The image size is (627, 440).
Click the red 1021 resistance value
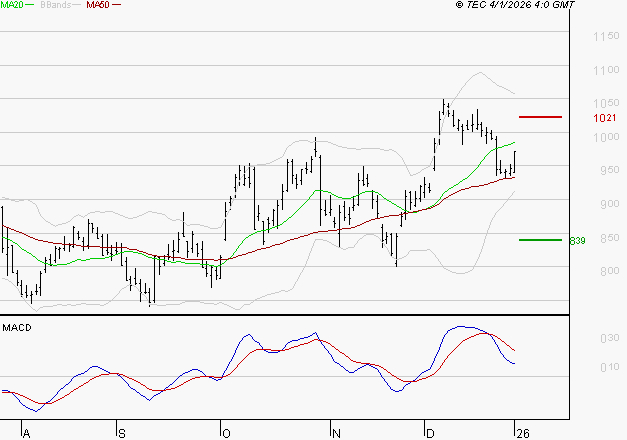tap(603, 118)
